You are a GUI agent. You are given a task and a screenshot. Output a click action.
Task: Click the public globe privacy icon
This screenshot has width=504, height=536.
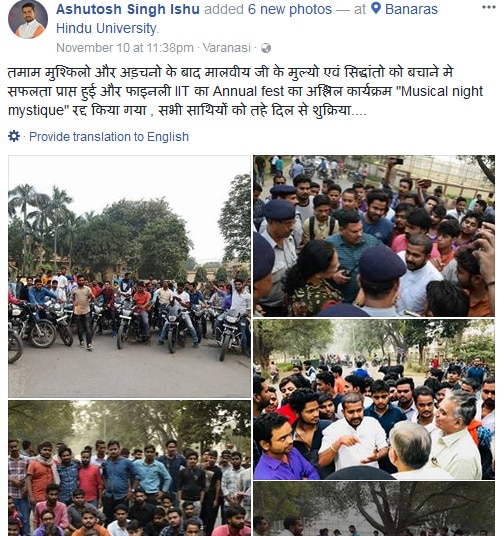[266, 48]
